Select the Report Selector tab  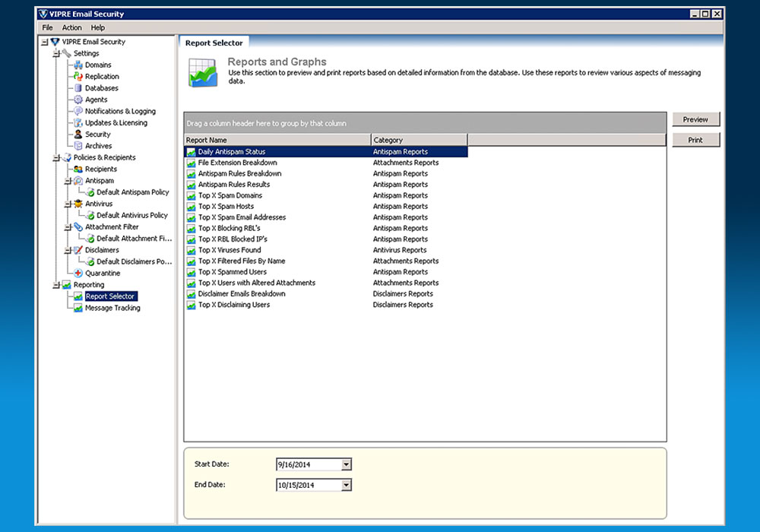(214, 43)
